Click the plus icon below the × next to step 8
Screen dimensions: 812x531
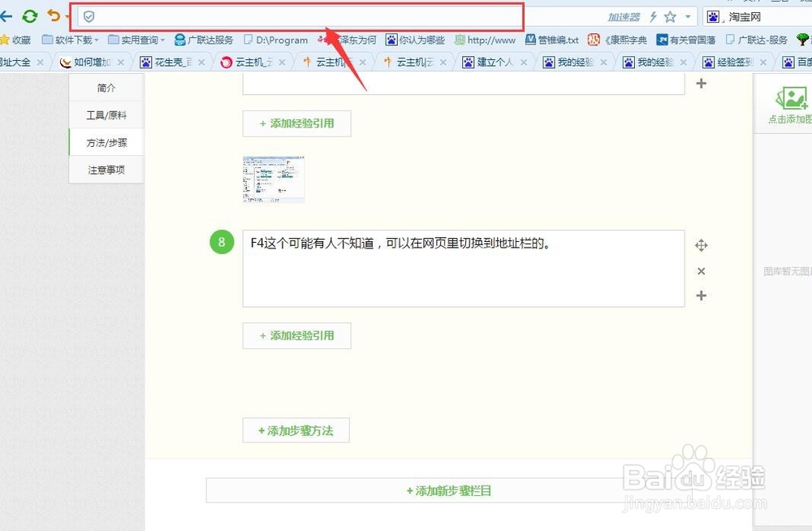pyautogui.click(x=702, y=296)
